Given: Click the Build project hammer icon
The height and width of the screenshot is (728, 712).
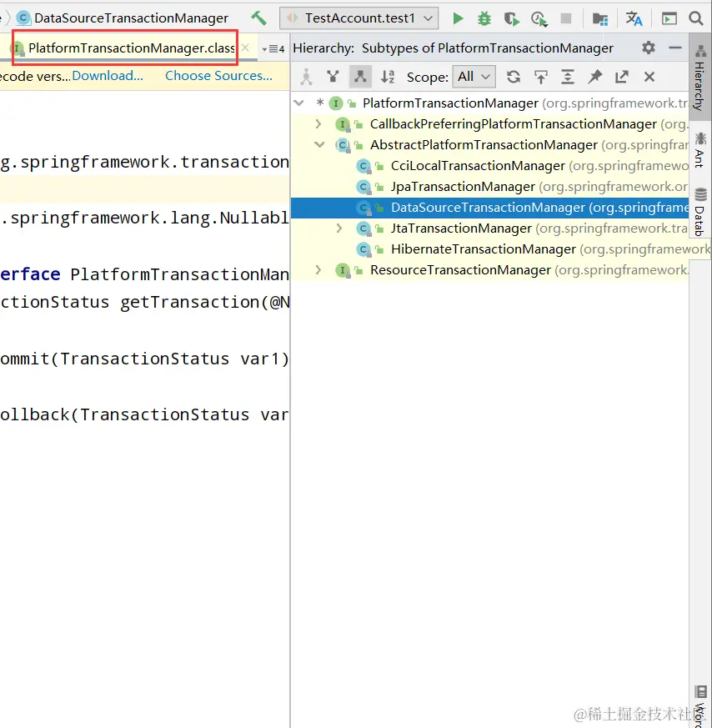Looking at the screenshot, I should (x=258, y=18).
